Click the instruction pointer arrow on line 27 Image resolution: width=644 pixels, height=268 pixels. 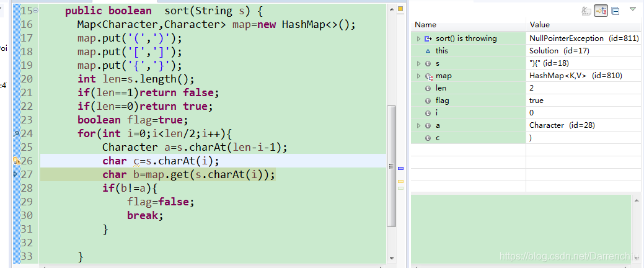(16, 174)
